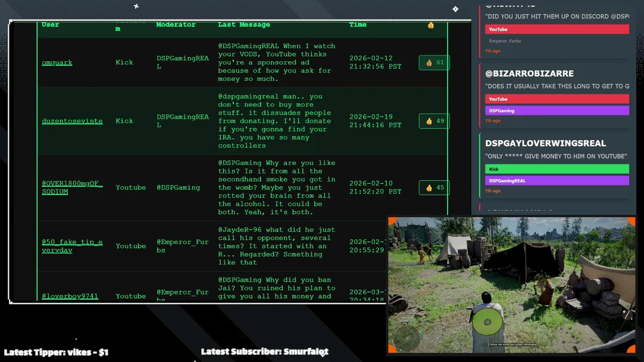Image resolution: width=644 pixels, height=362 pixels.
Task: Click Kick platform in the omquark row
Action: [x=124, y=62]
